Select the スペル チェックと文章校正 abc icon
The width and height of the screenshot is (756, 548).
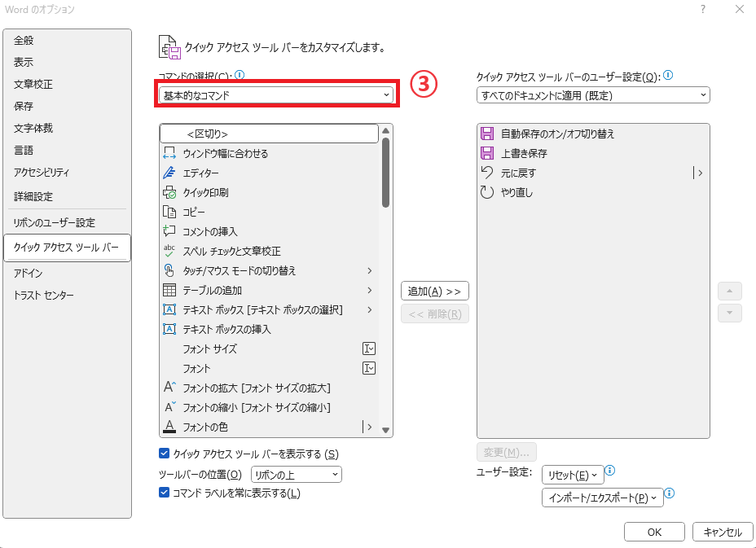coord(169,251)
